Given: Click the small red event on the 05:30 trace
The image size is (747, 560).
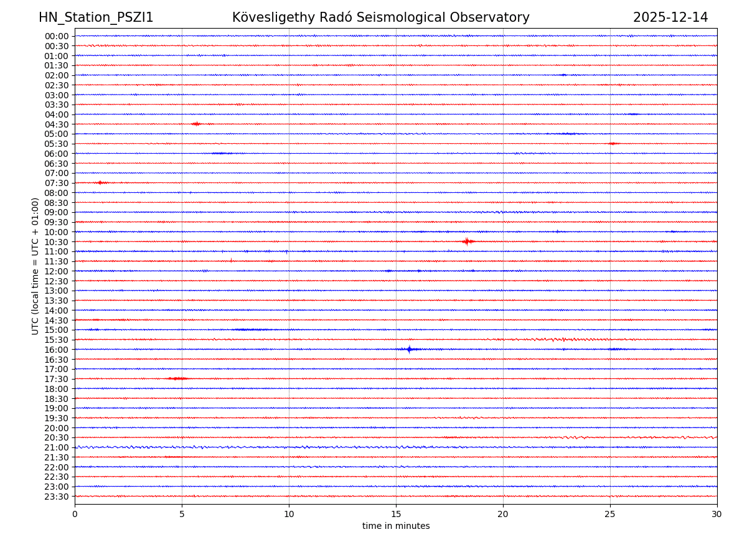Looking at the screenshot, I should (613, 144).
